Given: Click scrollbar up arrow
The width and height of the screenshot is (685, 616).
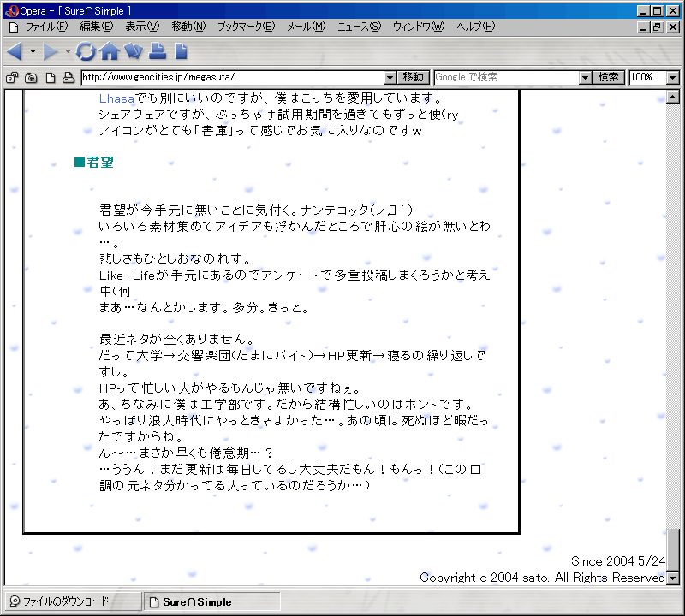Looking at the screenshot, I should pyautogui.click(x=673, y=97).
